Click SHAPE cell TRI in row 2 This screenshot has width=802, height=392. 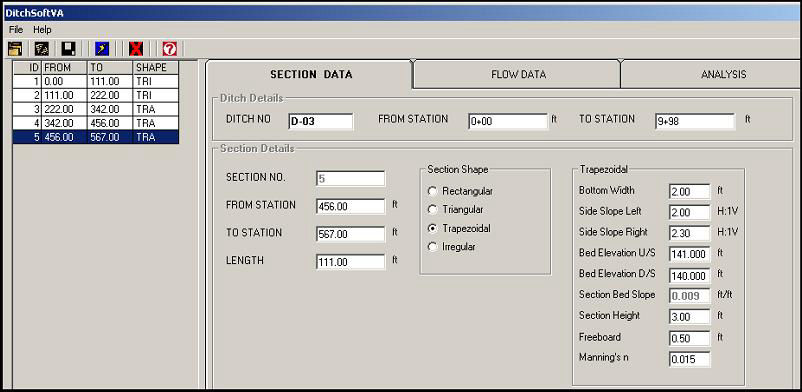(156, 95)
